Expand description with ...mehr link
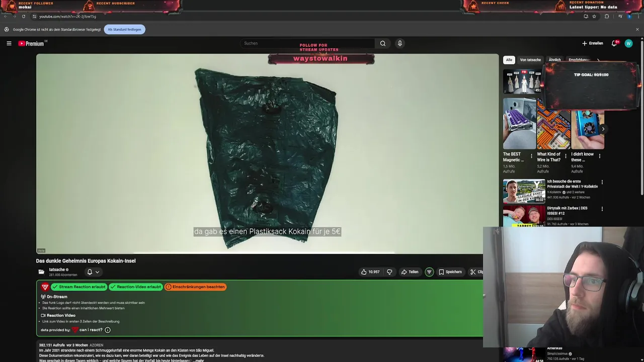 coord(199,360)
